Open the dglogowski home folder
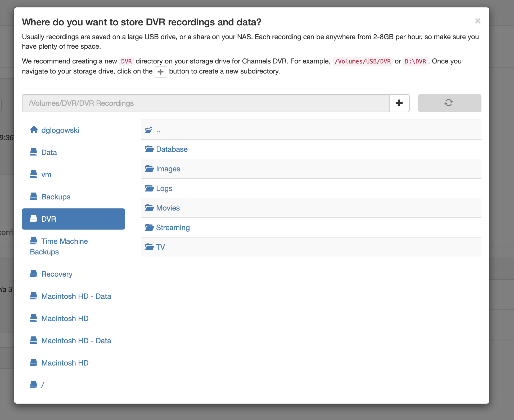Screen dimensions: 514x420 point(60,130)
